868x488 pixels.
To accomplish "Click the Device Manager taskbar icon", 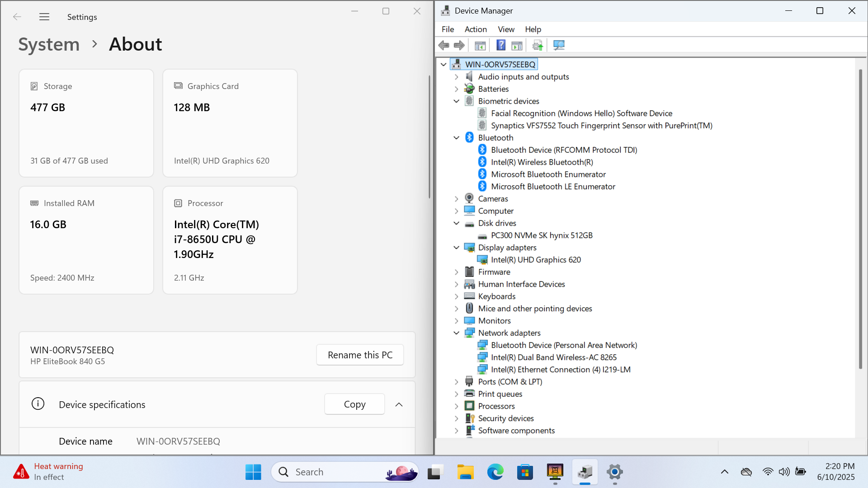I will tap(585, 472).
